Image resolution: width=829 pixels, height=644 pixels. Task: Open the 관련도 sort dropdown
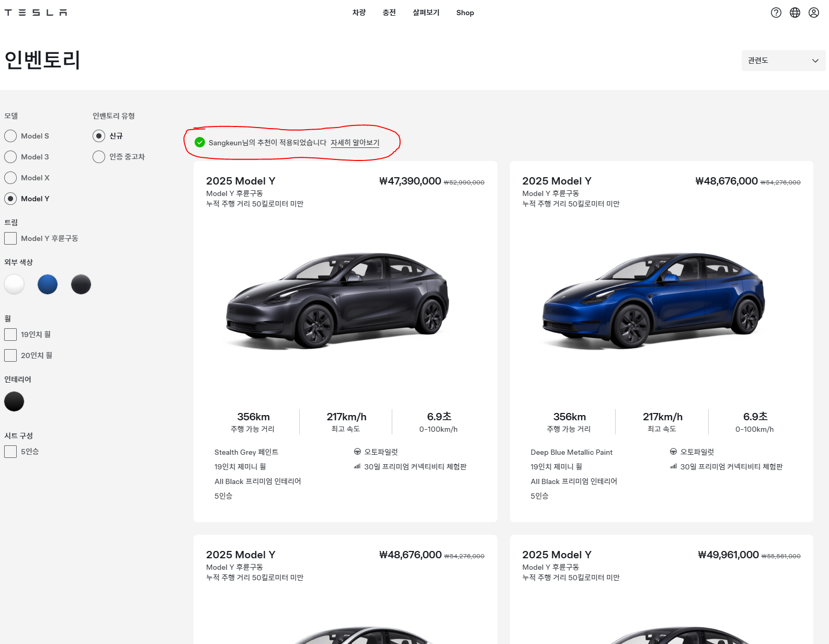(783, 61)
